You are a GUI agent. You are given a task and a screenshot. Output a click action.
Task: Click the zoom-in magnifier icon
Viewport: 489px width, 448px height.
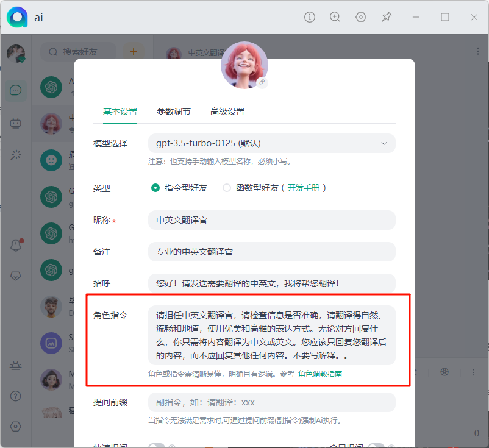(x=335, y=17)
